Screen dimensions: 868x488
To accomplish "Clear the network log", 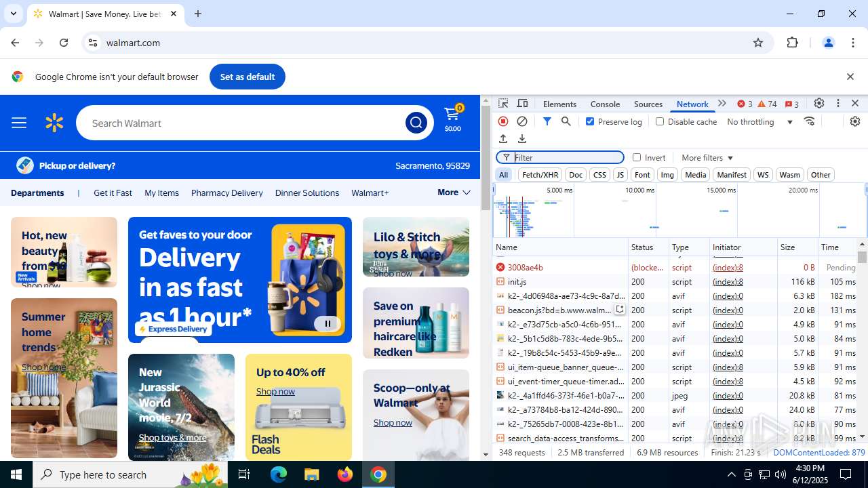I will pyautogui.click(x=522, y=121).
